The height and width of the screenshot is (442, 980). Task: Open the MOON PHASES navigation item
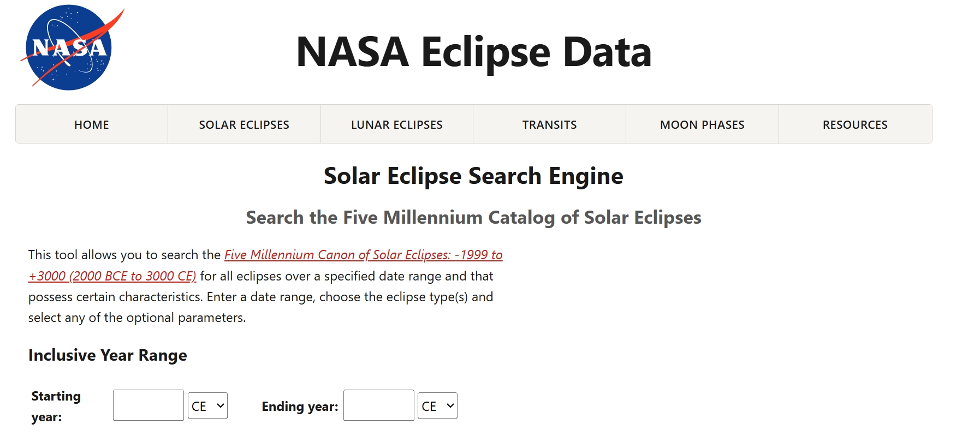pyautogui.click(x=702, y=124)
